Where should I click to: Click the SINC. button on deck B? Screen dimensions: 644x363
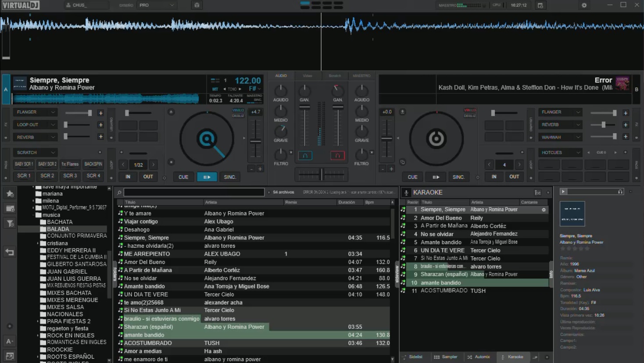click(458, 177)
